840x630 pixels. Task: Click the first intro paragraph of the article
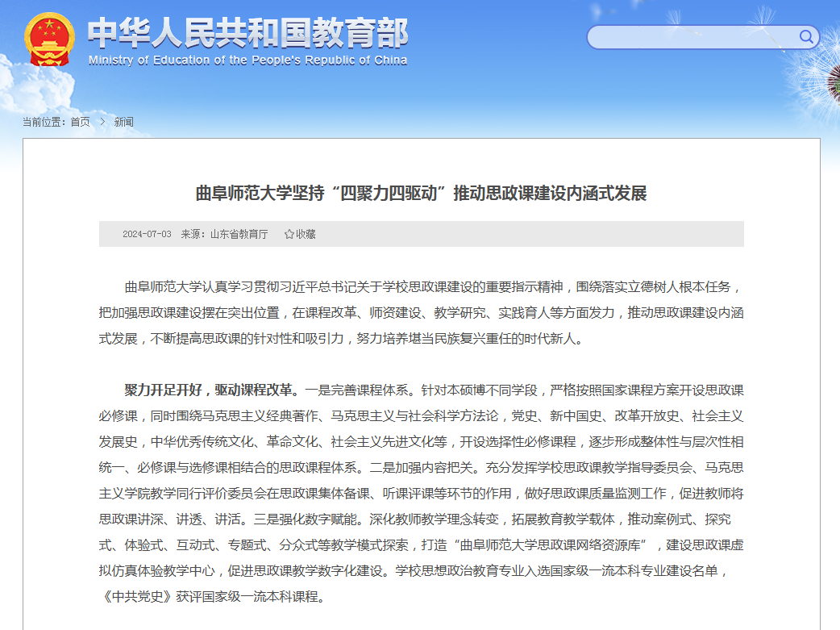[421, 312]
